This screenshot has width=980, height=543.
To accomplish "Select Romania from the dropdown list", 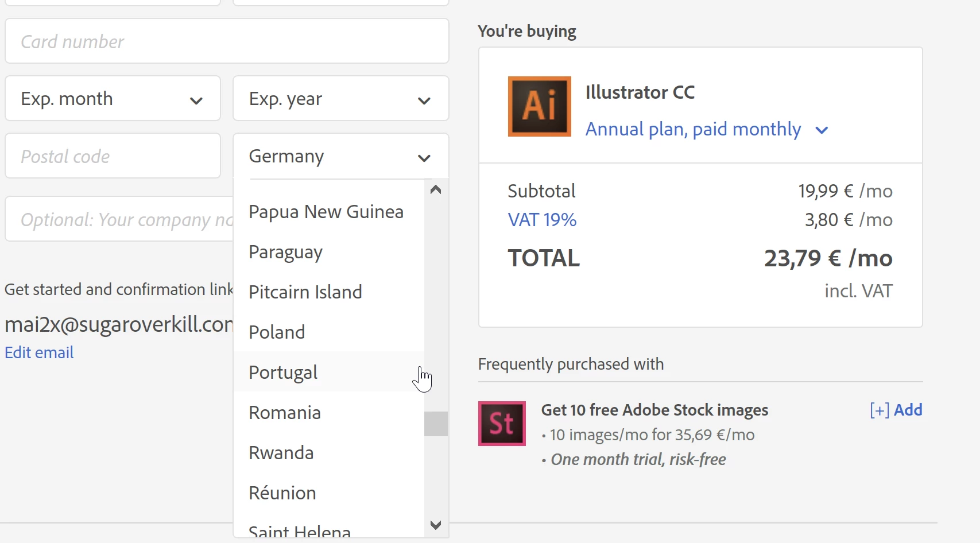I will [285, 413].
